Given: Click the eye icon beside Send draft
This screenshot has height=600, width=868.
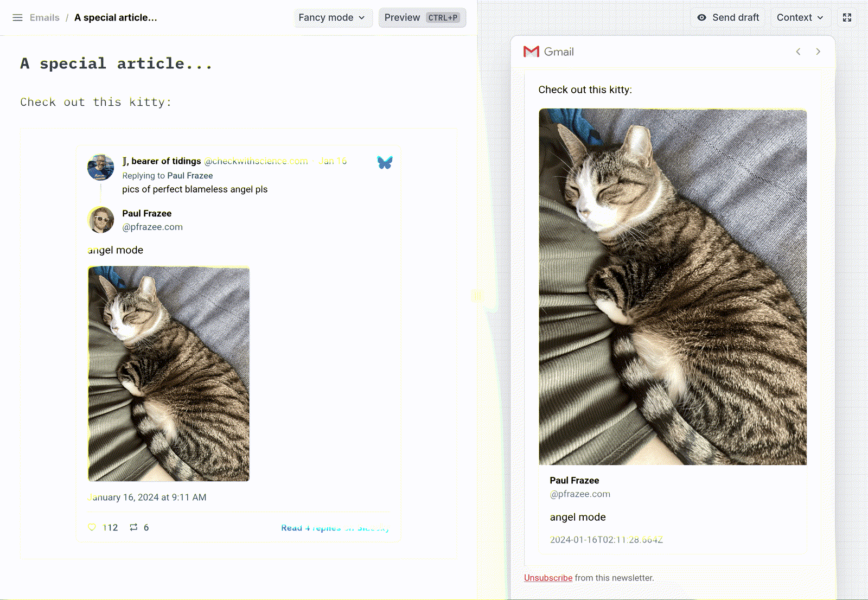Looking at the screenshot, I should pyautogui.click(x=702, y=17).
